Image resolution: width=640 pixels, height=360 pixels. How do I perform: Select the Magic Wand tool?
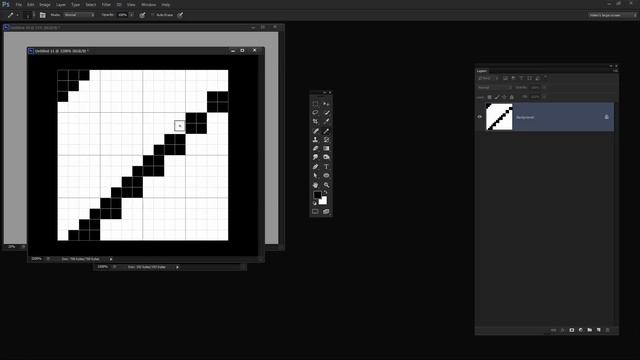(326, 112)
